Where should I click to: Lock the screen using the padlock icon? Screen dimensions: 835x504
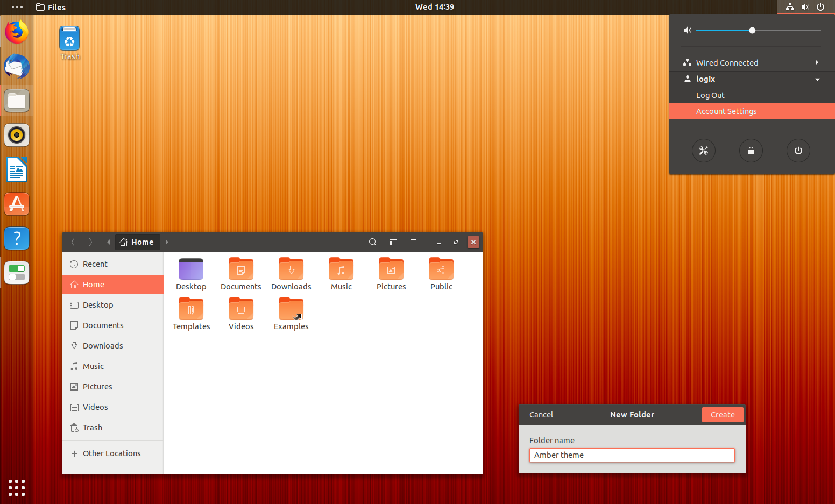click(751, 151)
